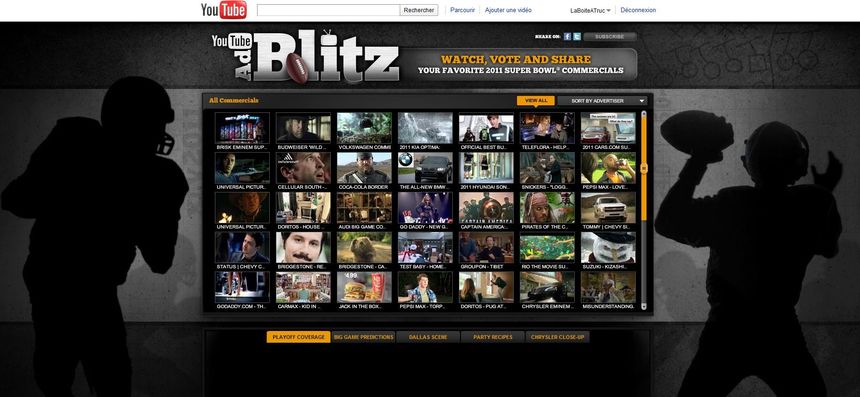This screenshot has width=860, height=397.
Task: Expand the Sort By Advertiser dropdown
Action: point(602,101)
